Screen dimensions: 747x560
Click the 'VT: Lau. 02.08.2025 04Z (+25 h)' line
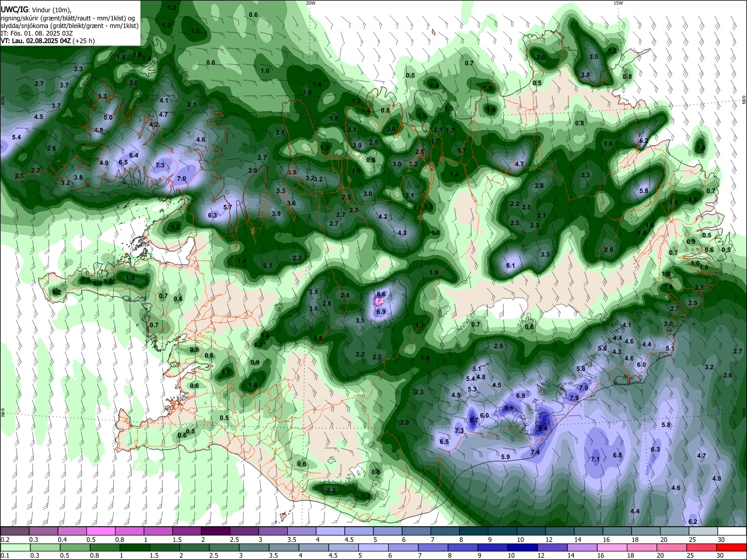tap(48, 41)
